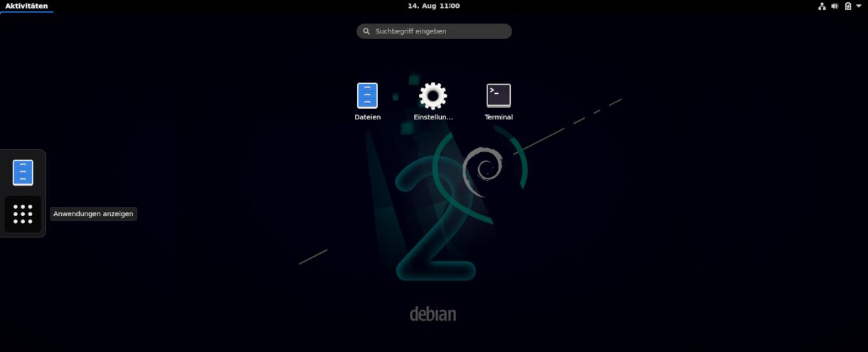
Task: Click the volume speaker icon in the top bar
Action: tap(835, 6)
